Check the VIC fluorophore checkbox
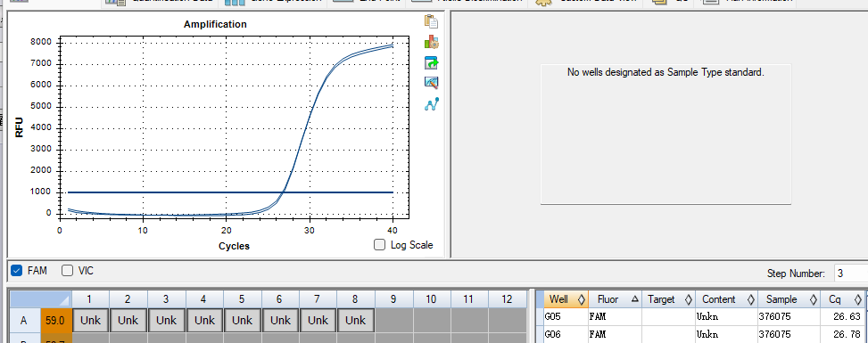 click(x=68, y=271)
